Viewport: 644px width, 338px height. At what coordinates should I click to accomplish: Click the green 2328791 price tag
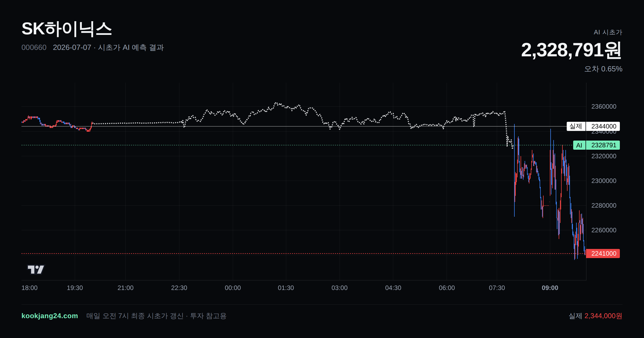603,145
